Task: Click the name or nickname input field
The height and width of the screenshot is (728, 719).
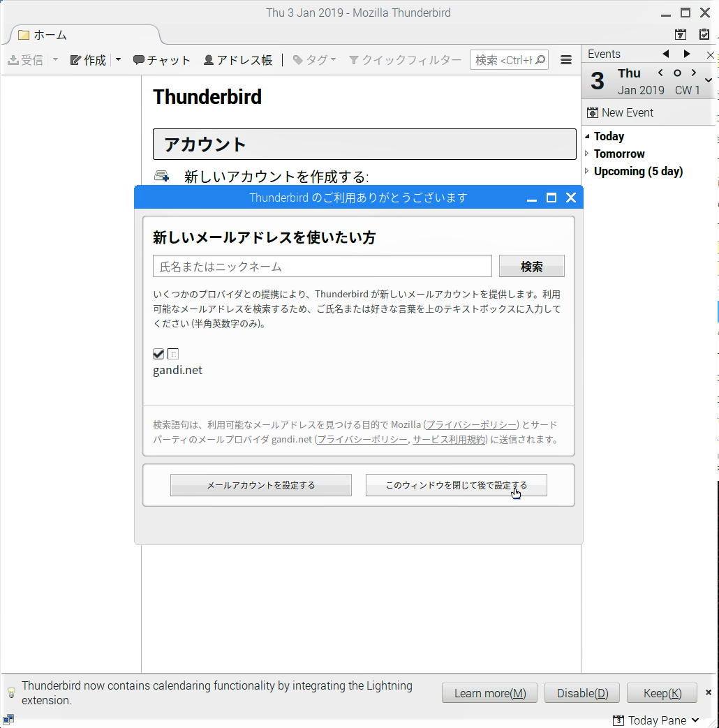Action: pos(322,266)
